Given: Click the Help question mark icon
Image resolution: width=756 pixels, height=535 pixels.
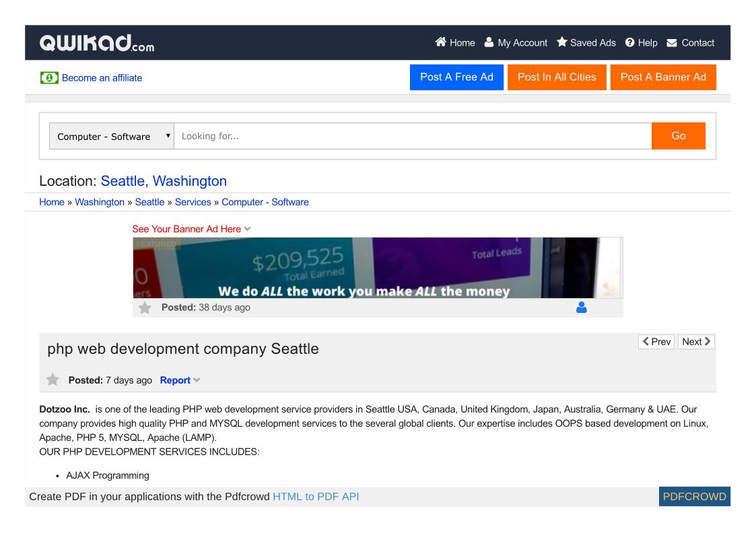Looking at the screenshot, I should 630,42.
